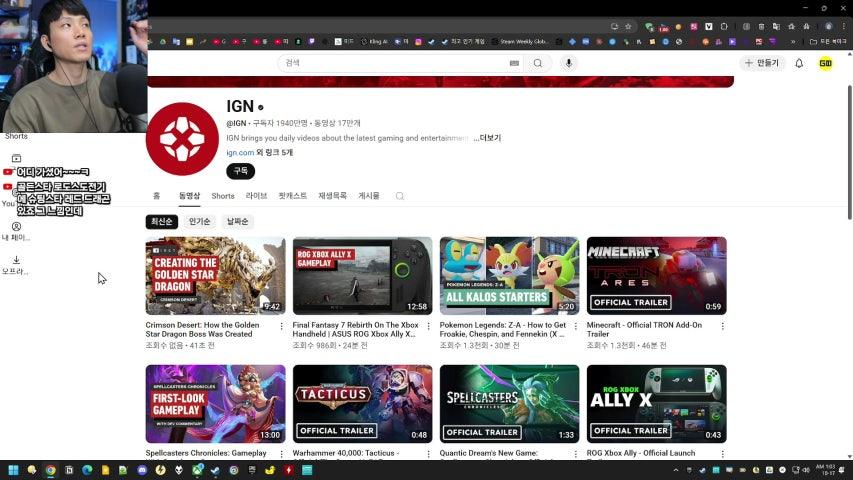Open Discord from taskbar

pos(142,470)
